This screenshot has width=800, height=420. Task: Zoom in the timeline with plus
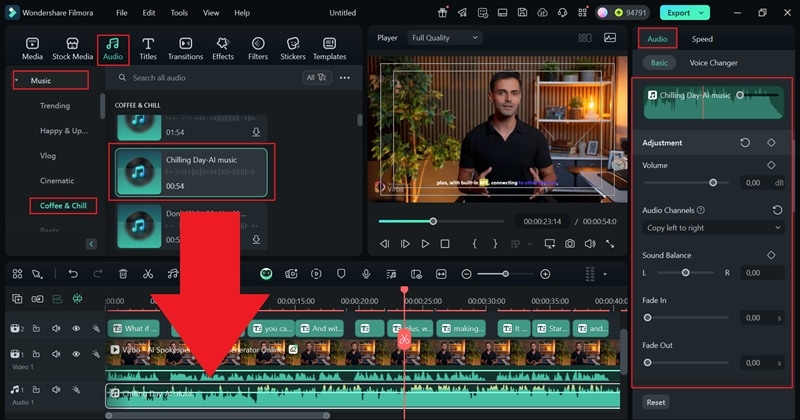545,274
